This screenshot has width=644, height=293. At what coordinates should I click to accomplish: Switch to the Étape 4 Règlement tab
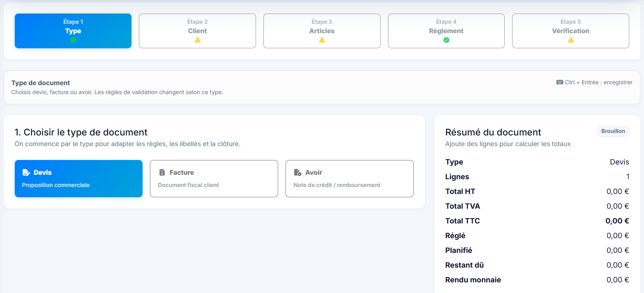coord(446,31)
